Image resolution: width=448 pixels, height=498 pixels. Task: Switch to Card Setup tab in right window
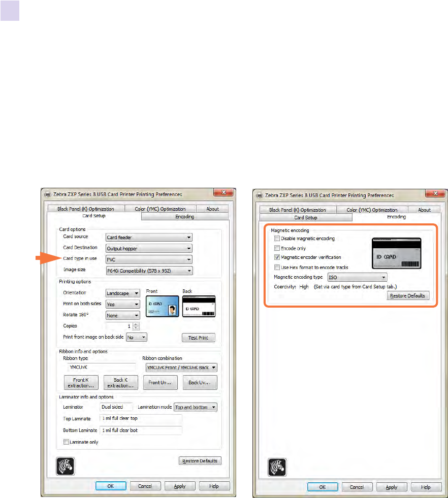pyautogui.click(x=306, y=218)
